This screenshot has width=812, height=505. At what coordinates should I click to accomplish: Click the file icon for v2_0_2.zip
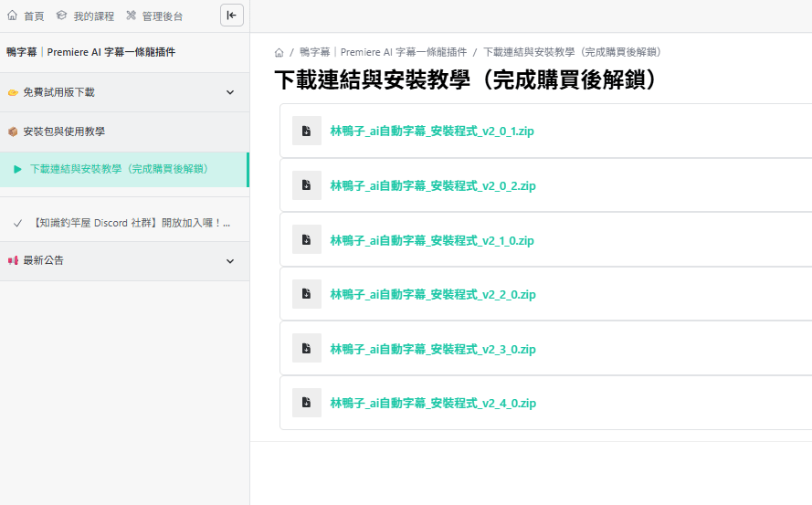[x=307, y=184]
